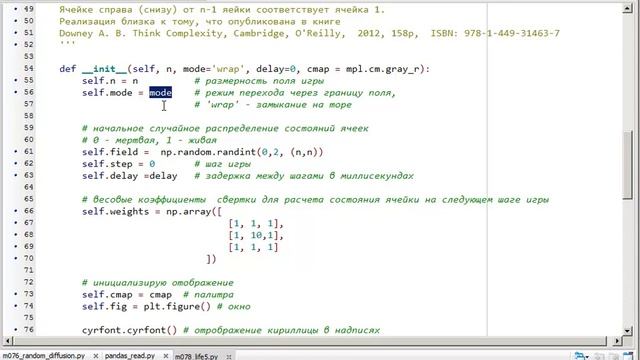Click the ISBN number in the docstring
This screenshot has height=360, width=640.
(x=512, y=33)
